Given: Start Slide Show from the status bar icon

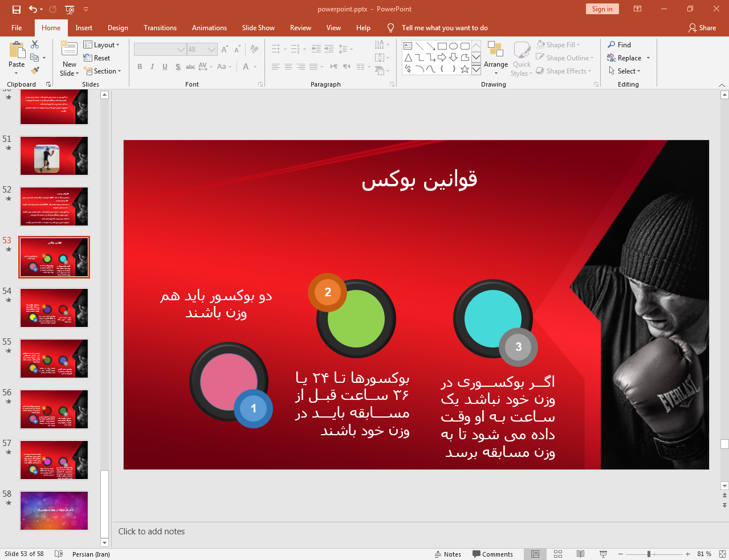Looking at the screenshot, I should (603, 554).
